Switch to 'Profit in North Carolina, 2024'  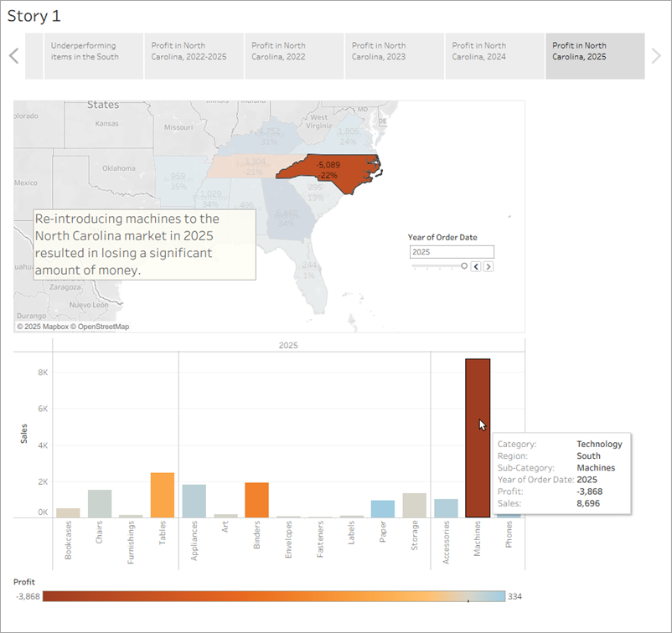[494, 55]
